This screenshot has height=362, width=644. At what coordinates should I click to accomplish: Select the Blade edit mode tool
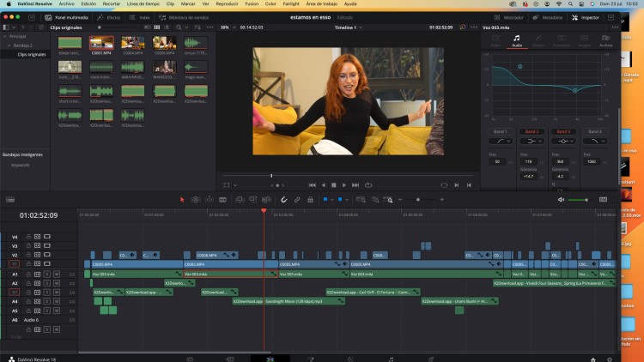(x=222, y=200)
